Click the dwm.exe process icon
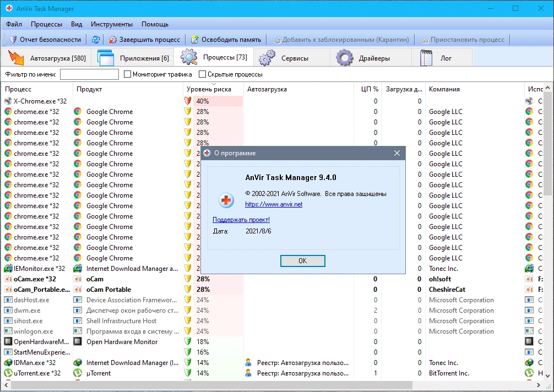This screenshot has height=392, width=554. point(8,311)
